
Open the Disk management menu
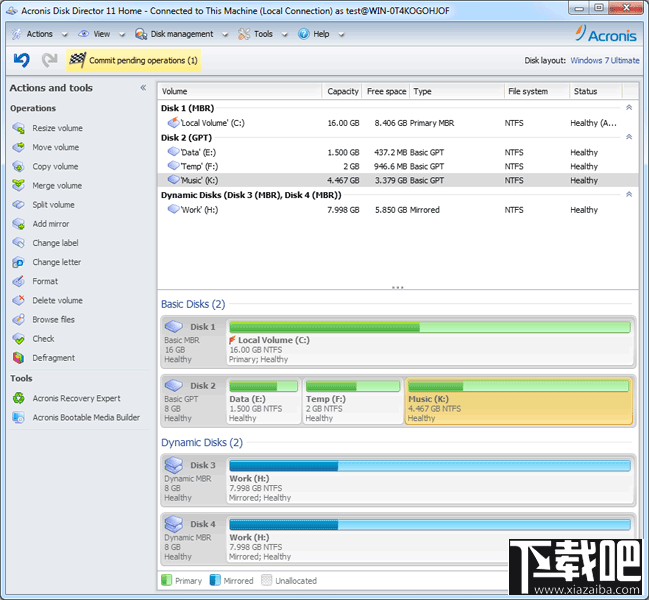[x=182, y=34]
